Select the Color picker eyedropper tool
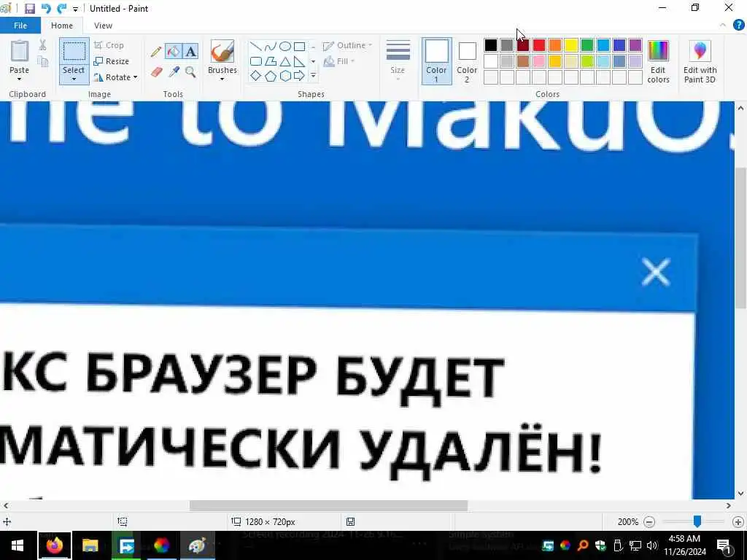This screenshot has width=747, height=560. 174,72
